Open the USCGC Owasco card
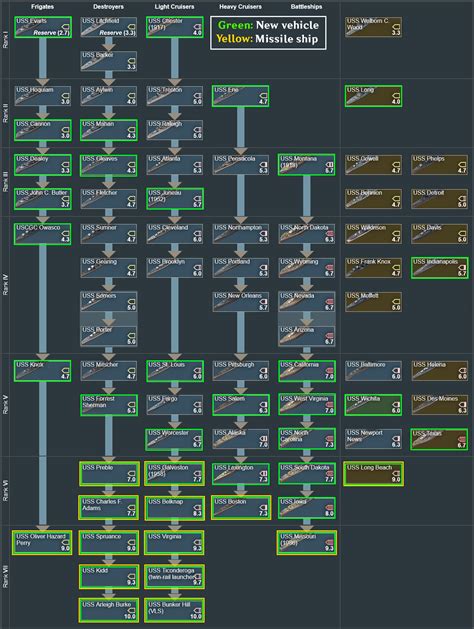This screenshot has height=629, width=474. coord(43,234)
